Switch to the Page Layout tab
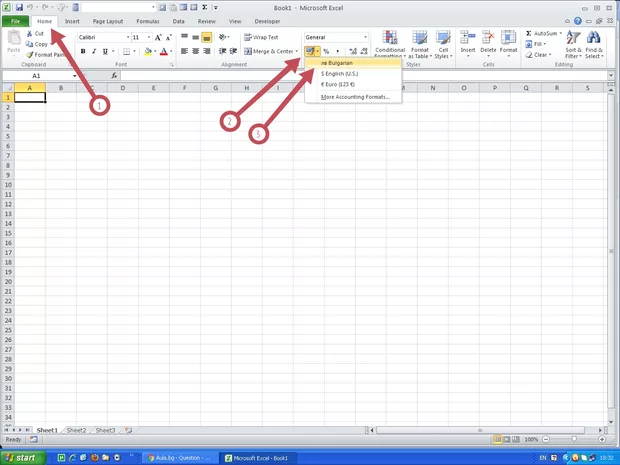The height and width of the screenshot is (465, 620). click(108, 21)
